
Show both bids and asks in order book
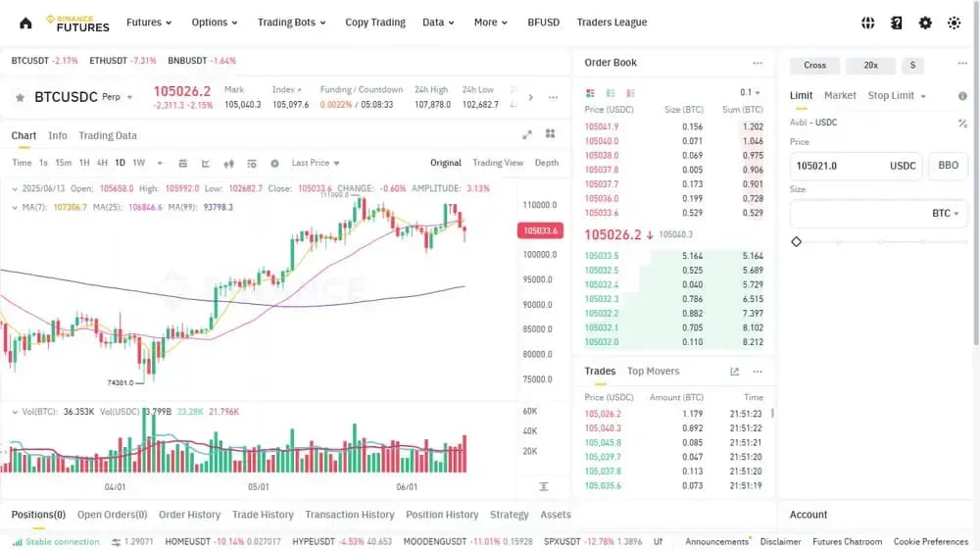click(x=590, y=93)
